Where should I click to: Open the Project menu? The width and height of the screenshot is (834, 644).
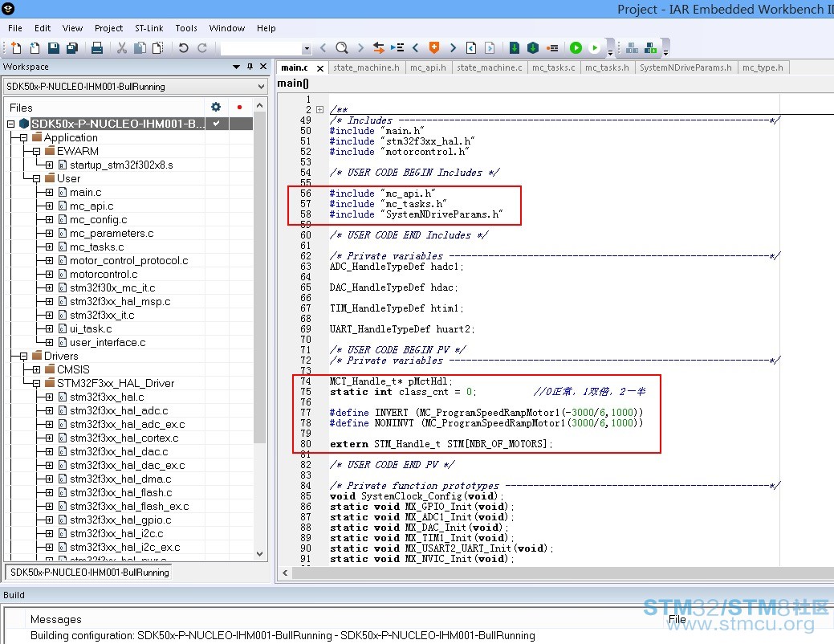coord(108,28)
